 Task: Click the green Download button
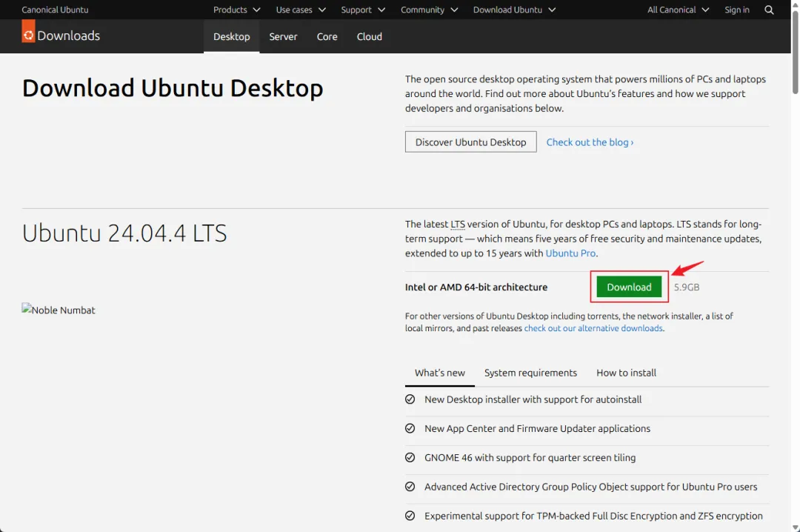[x=629, y=287]
